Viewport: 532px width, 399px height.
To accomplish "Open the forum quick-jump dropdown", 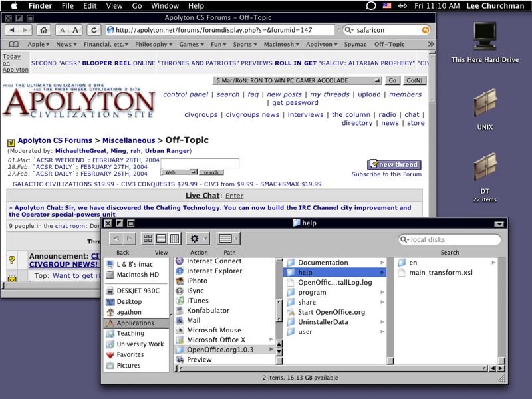I will (298, 80).
